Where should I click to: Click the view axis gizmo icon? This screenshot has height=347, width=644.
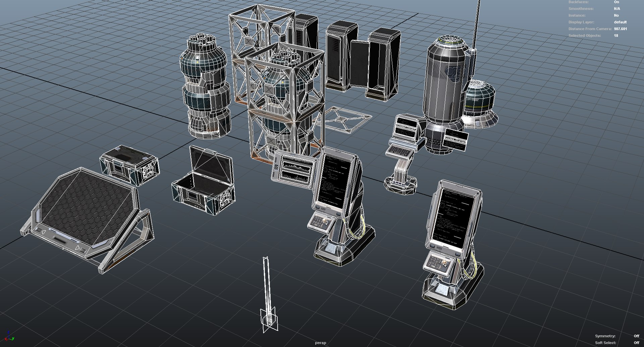9,337
